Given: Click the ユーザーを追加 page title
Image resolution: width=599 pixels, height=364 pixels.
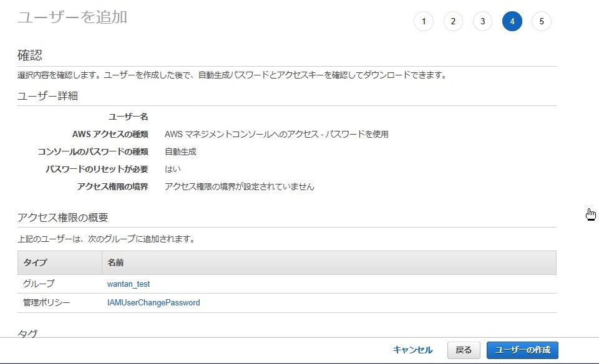Looking at the screenshot, I should point(64,17).
